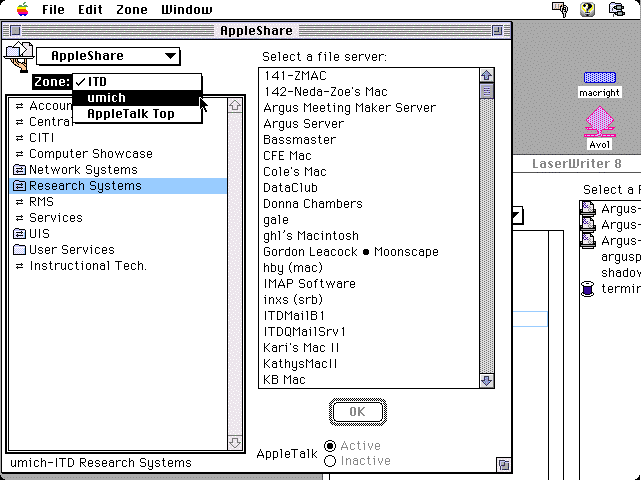The image size is (641, 481).
Task: Click popup arrow in LaserWriter 8 window
Action: 518,216
